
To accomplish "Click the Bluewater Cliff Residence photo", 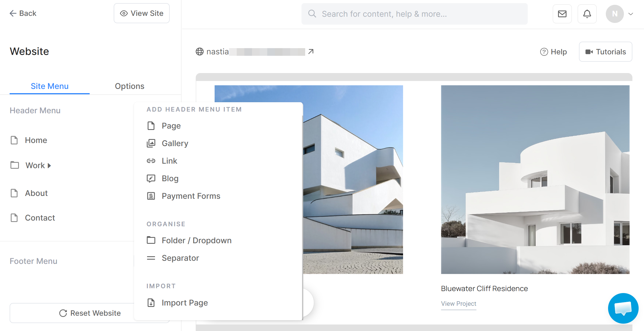I will coord(535,180).
